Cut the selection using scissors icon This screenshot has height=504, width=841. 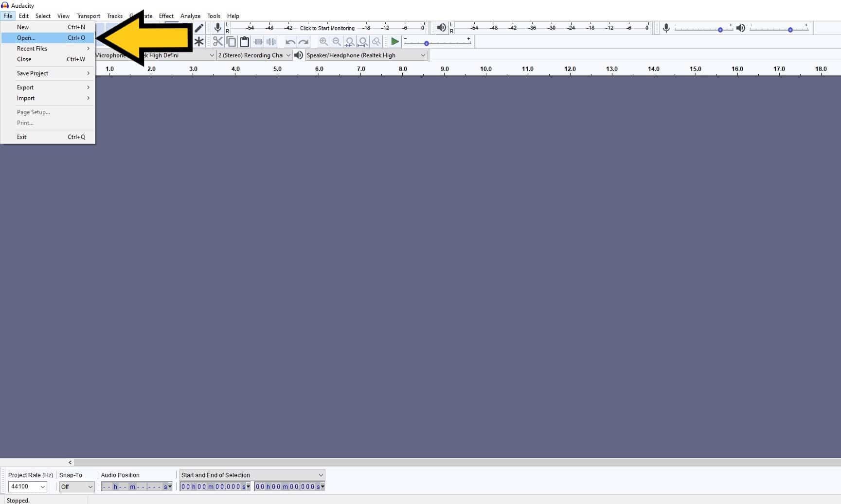[x=218, y=42]
